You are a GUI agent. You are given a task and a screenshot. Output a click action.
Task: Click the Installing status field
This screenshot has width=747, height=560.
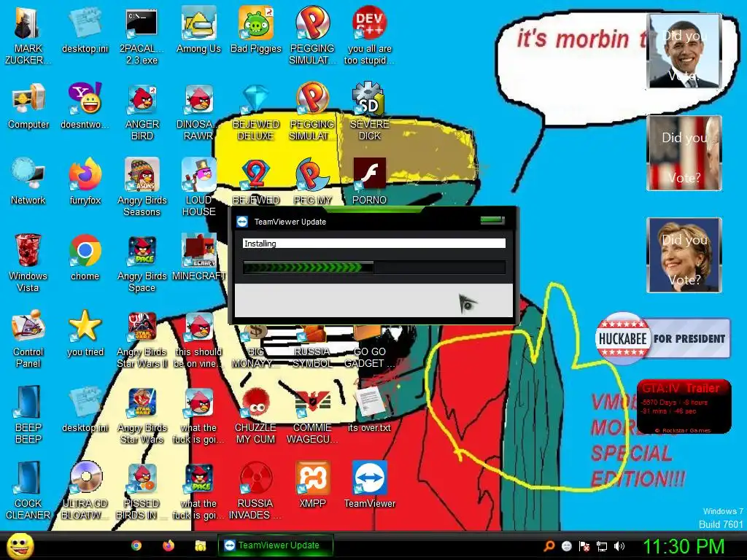tap(374, 244)
